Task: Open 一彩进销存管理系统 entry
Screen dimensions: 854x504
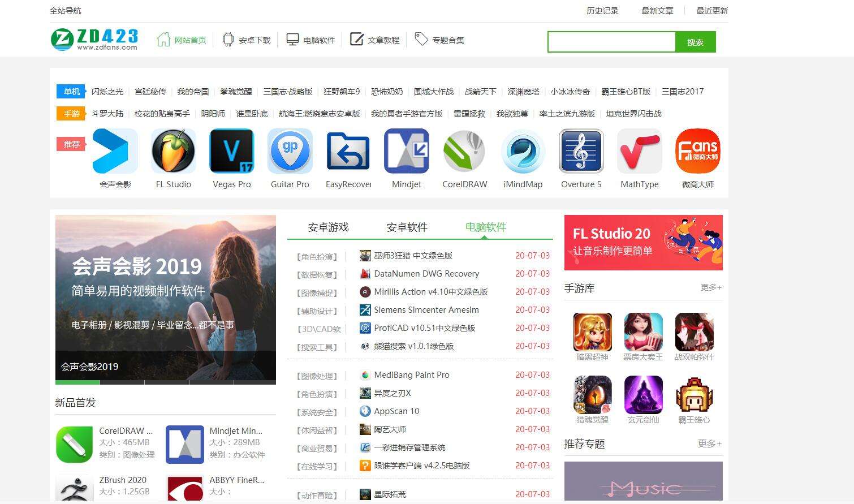Action: [x=409, y=447]
